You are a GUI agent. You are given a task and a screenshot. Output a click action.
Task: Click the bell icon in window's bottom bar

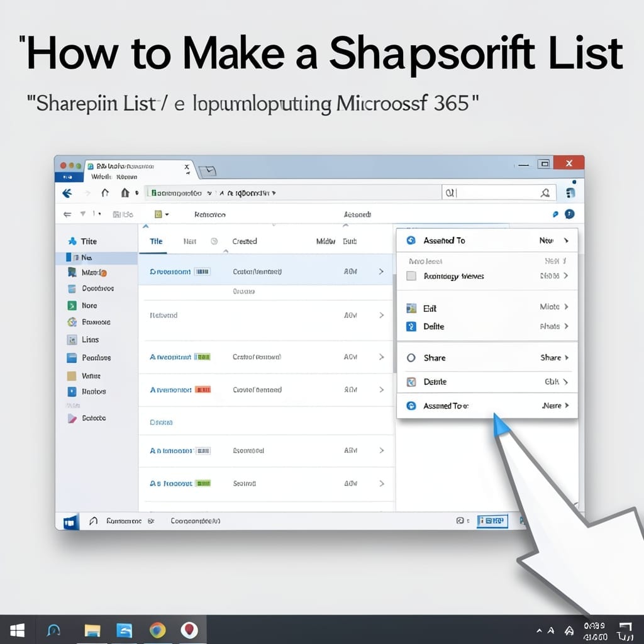point(93,521)
